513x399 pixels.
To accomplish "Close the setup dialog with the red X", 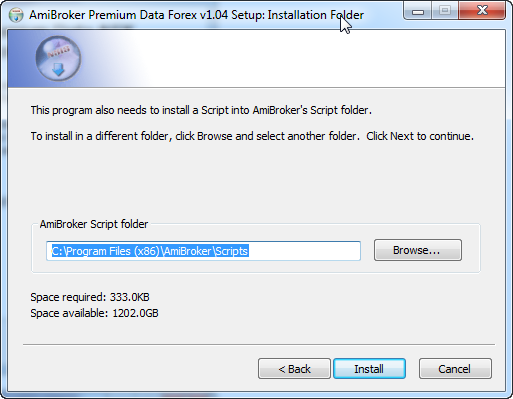I will [482, 11].
